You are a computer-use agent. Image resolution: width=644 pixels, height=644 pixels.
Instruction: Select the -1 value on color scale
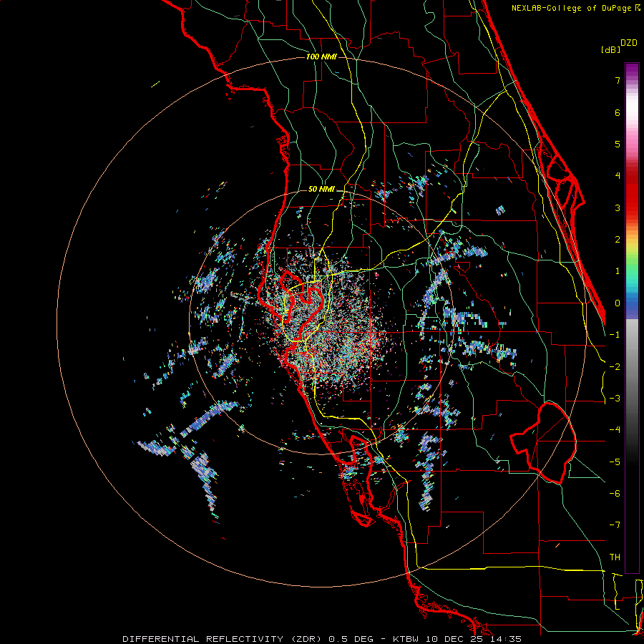tap(615, 335)
